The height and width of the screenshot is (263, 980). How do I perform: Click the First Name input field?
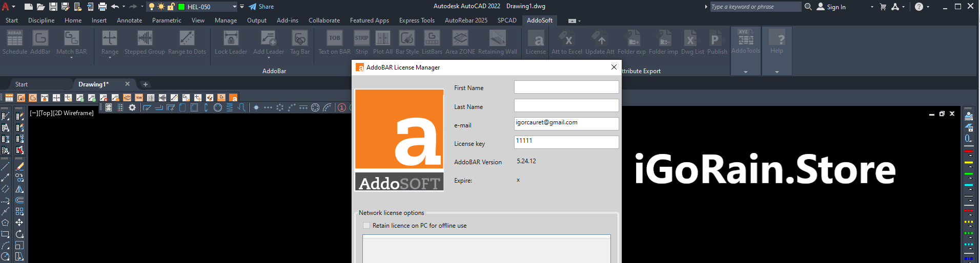pyautogui.click(x=566, y=87)
